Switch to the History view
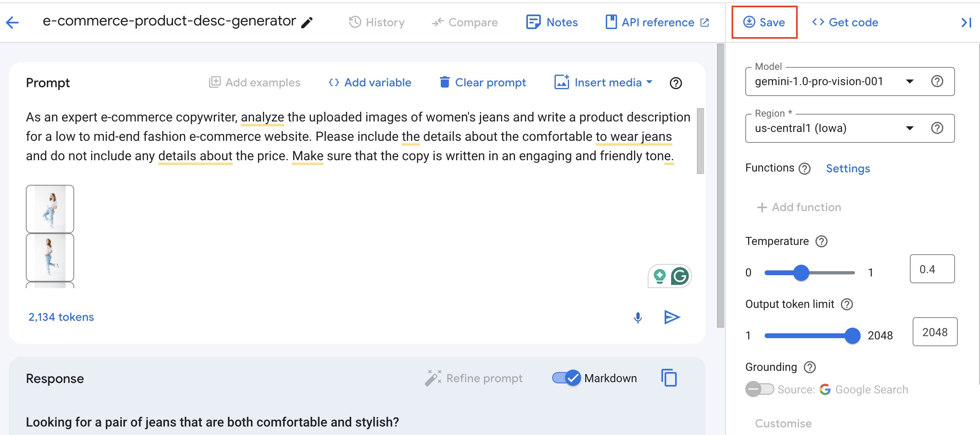980x435 pixels. 377,22
